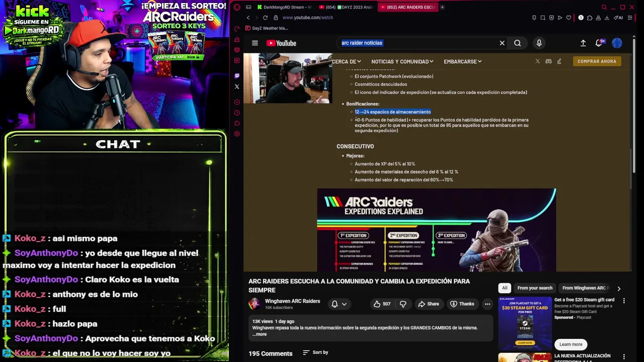Open the GX Control speedometer sidebar icon
Screen dimensions: 644x362
coord(237,29)
